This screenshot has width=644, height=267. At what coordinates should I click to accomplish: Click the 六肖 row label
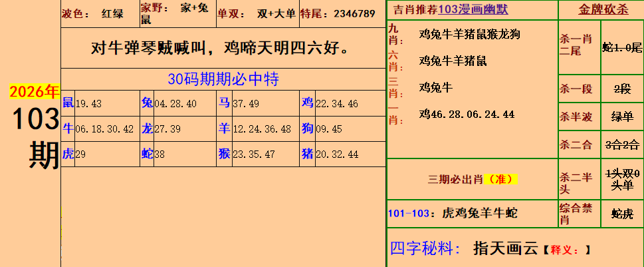tap(396, 61)
